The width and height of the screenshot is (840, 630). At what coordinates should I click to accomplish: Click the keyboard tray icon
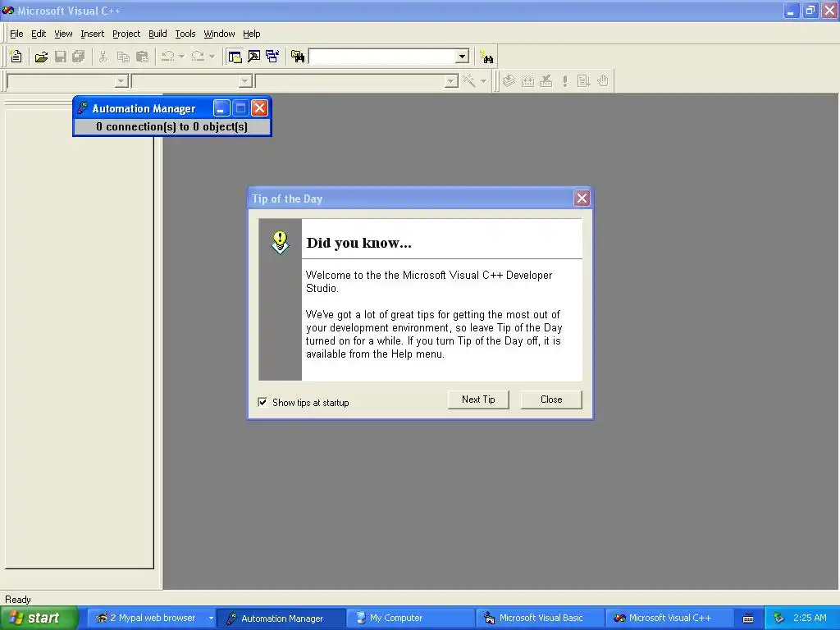pos(748,619)
